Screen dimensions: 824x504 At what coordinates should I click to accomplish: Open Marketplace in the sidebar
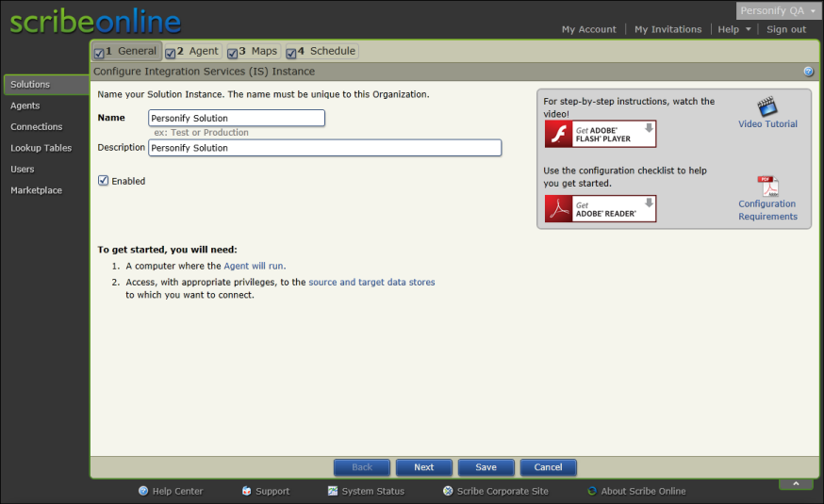36,190
